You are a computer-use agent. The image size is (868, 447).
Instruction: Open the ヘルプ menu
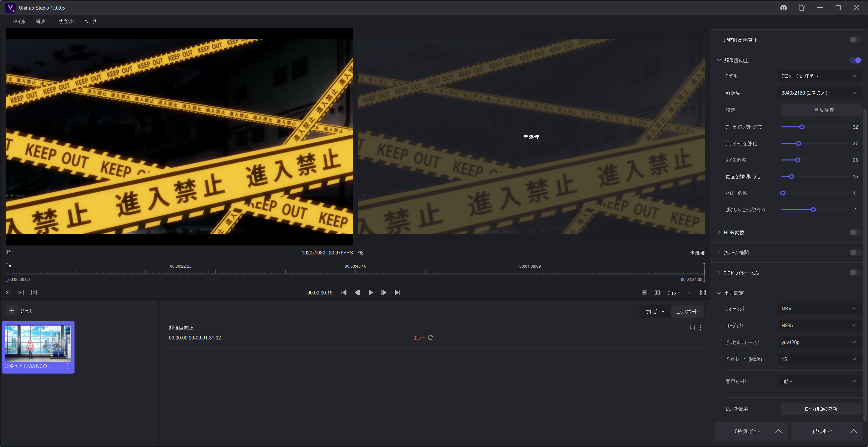[x=90, y=21]
